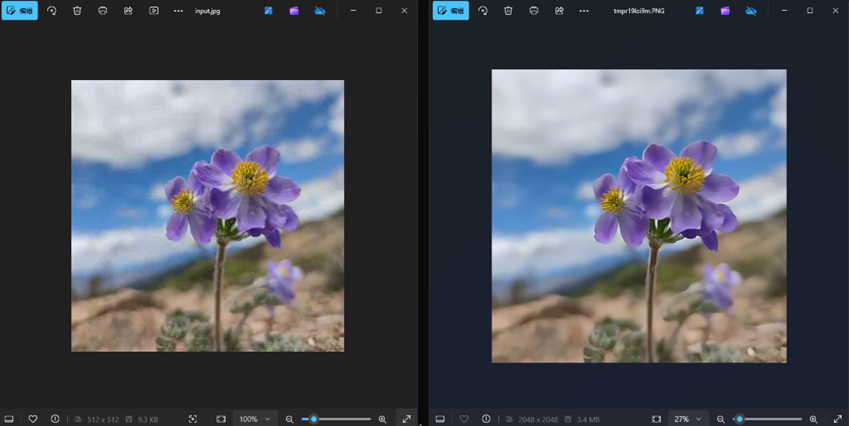The width and height of the screenshot is (849, 426).
Task: Start slideshow in input.jpg window
Action: 154,10
